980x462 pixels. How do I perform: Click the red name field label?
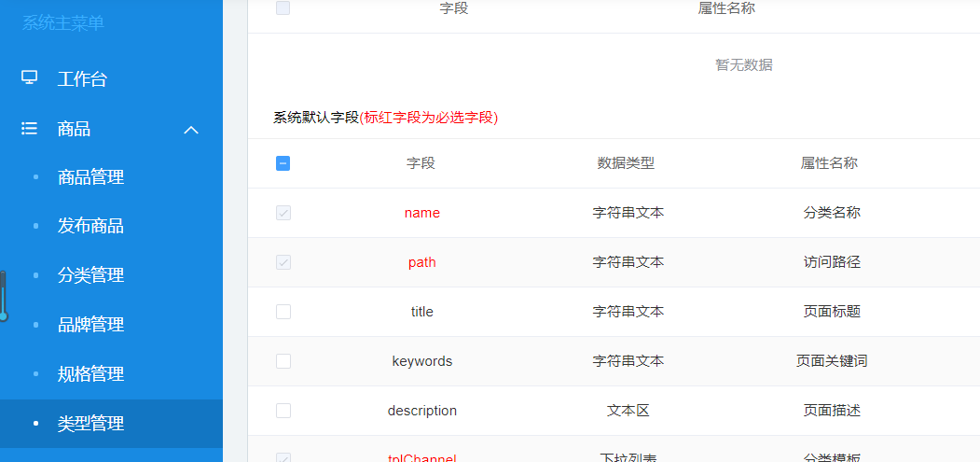421,213
